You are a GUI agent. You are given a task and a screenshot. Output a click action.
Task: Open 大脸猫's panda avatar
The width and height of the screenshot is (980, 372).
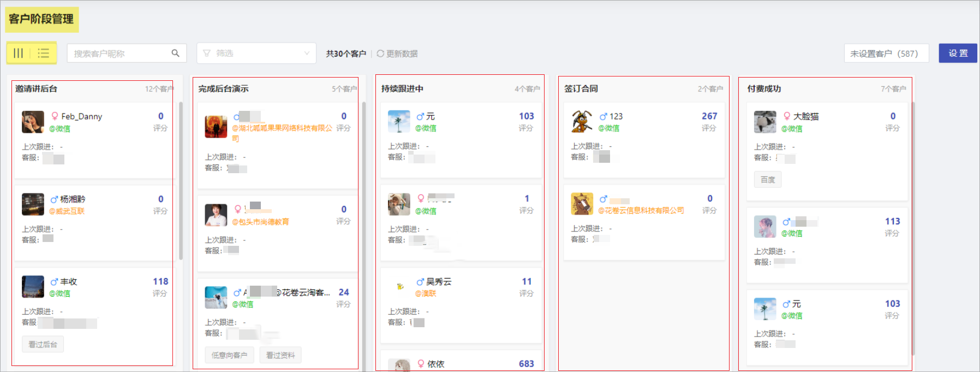tap(765, 122)
